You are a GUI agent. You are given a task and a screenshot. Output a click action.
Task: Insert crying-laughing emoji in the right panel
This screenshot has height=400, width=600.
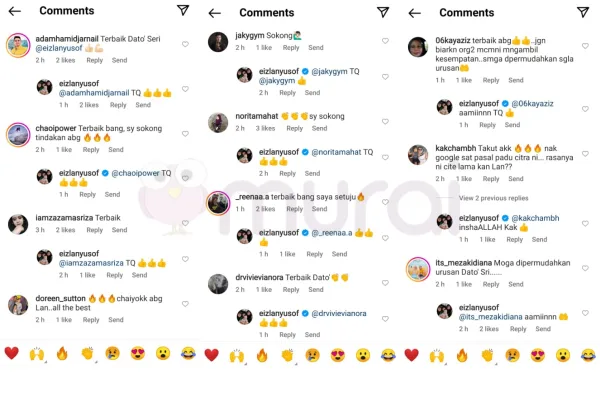pos(588,355)
